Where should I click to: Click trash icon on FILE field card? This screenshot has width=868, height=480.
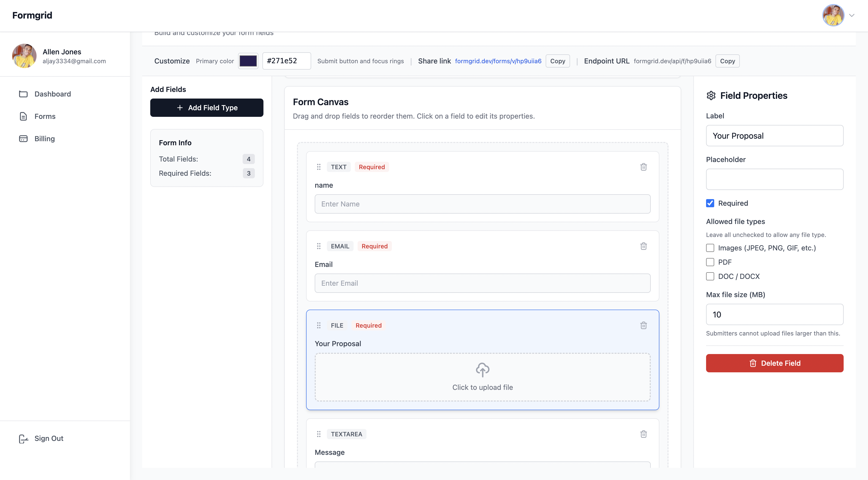click(x=643, y=325)
